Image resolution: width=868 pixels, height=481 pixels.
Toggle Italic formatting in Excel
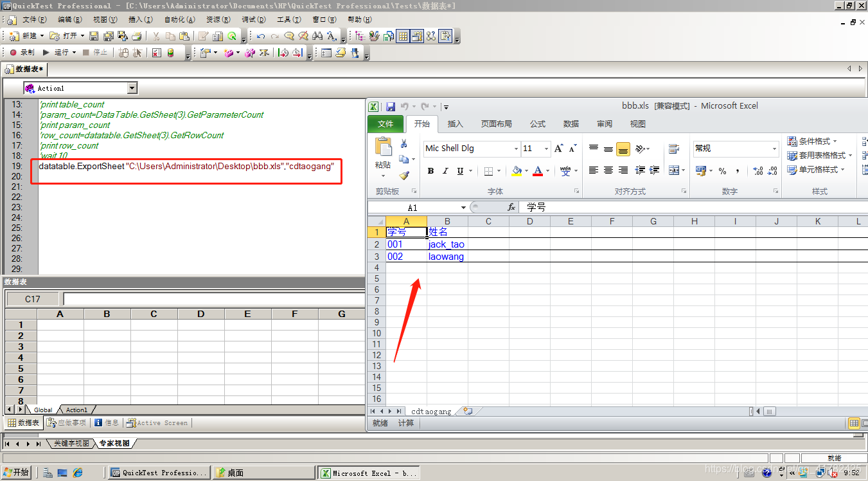(445, 171)
